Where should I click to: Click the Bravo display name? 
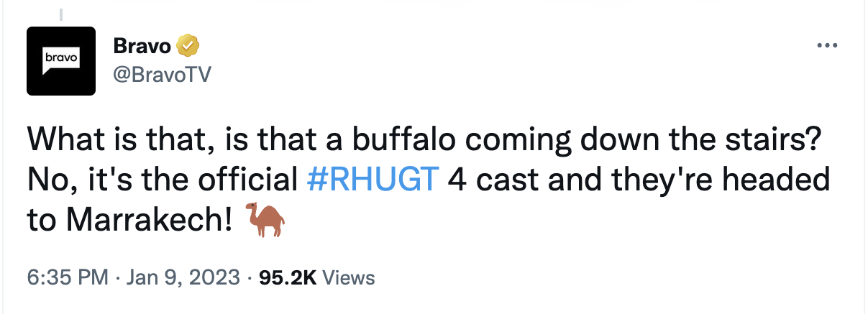click(142, 47)
